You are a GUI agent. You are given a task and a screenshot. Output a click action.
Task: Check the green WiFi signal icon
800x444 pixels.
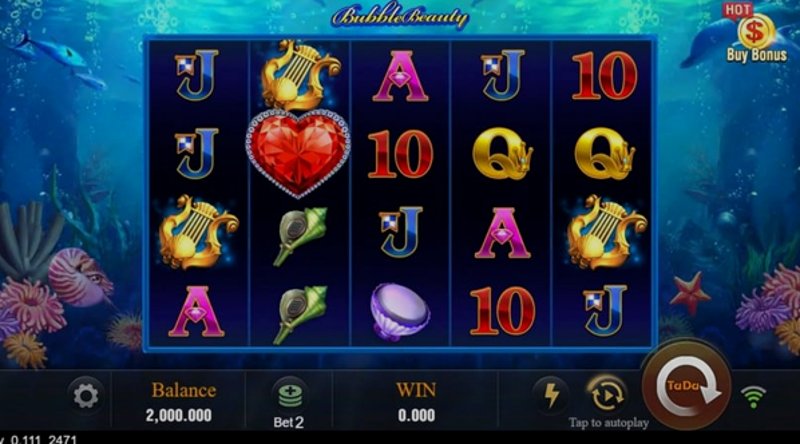[753, 397]
